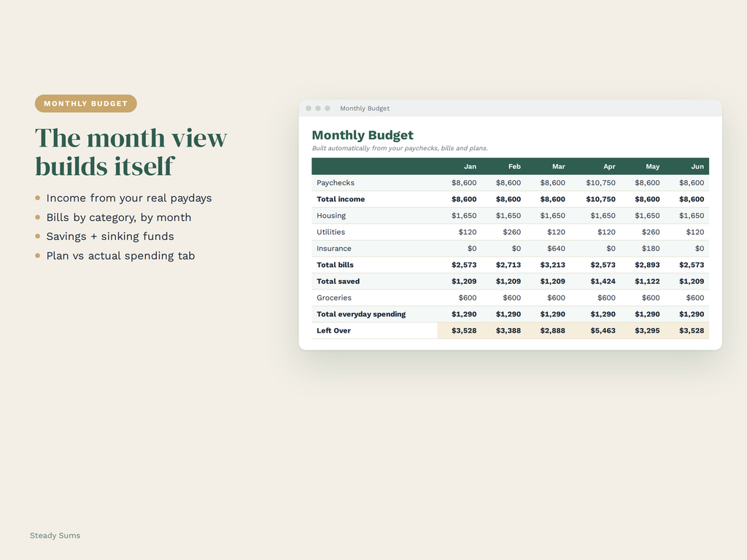This screenshot has height=560, width=747.
Task: Click the Insurance row label
Action: pos(334,249)
